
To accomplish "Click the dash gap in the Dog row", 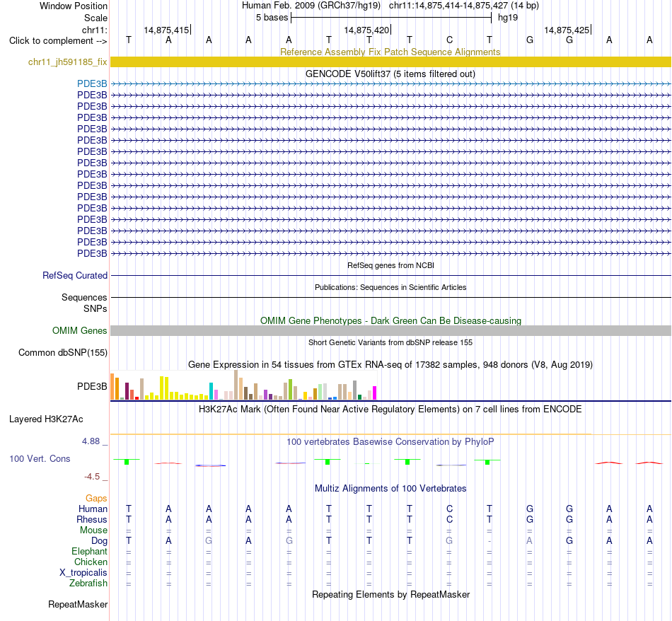I will [x=489, y=541].
